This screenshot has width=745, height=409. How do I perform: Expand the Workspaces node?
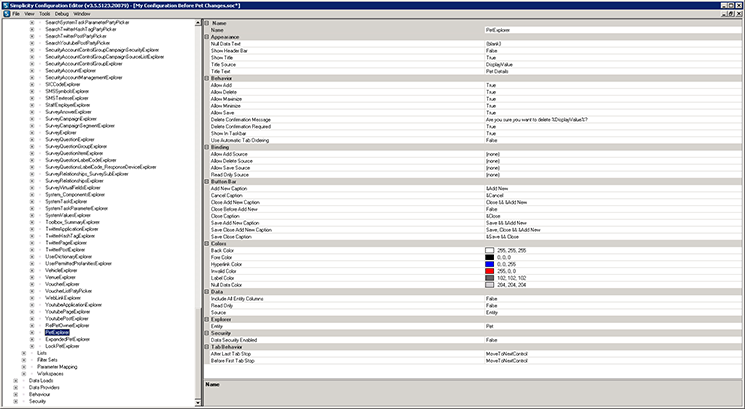(x=24, y=374)
